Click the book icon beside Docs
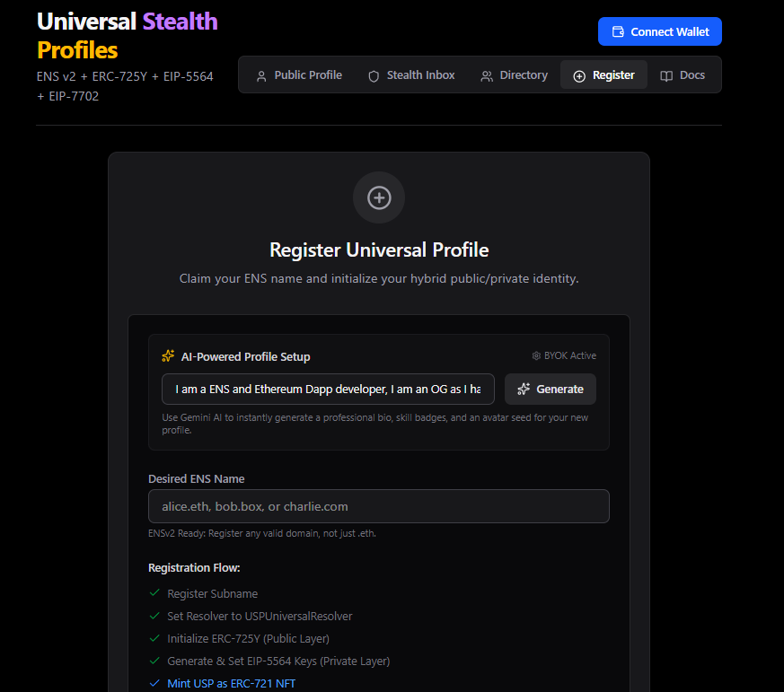 pyautogui.click(x=666, y=76)
